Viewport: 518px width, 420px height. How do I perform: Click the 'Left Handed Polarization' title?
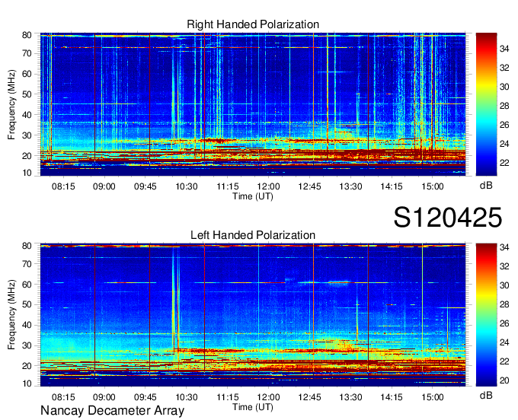coord(253,235)
